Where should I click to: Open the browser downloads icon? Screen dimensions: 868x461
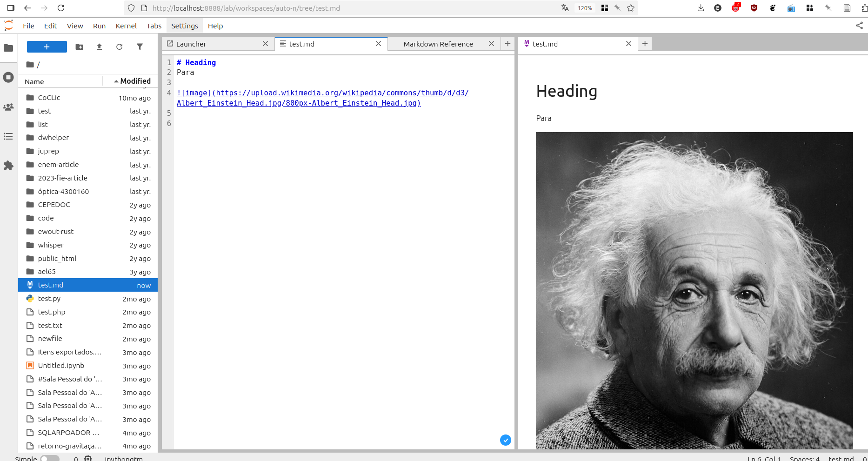coord(701,8)
